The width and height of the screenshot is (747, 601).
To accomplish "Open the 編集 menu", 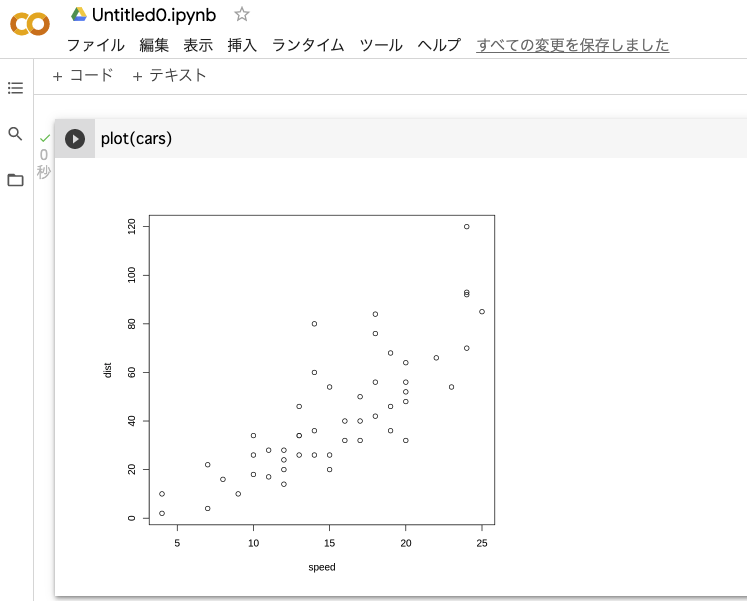I will coord(154,45).
